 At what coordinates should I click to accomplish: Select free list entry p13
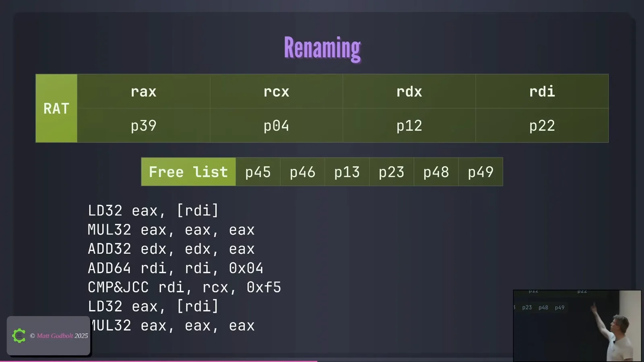point(347,172)
